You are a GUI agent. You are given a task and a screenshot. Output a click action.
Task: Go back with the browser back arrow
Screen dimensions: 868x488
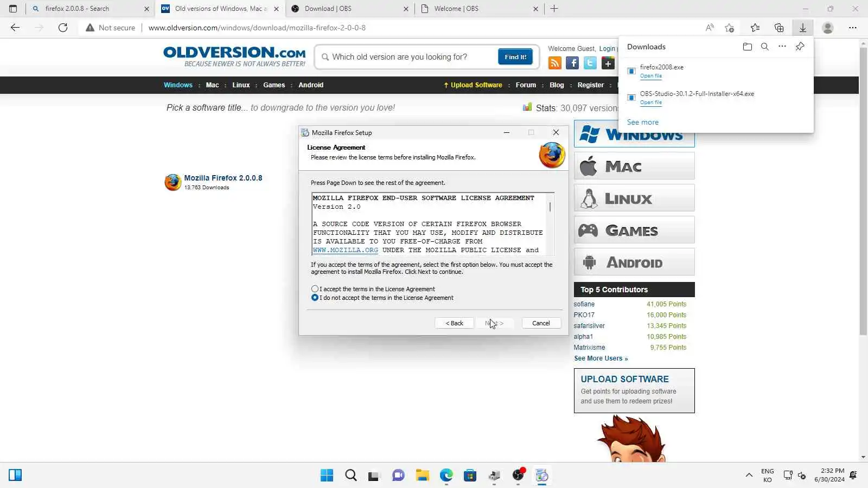pyautogui.click(x=15, y=28)
